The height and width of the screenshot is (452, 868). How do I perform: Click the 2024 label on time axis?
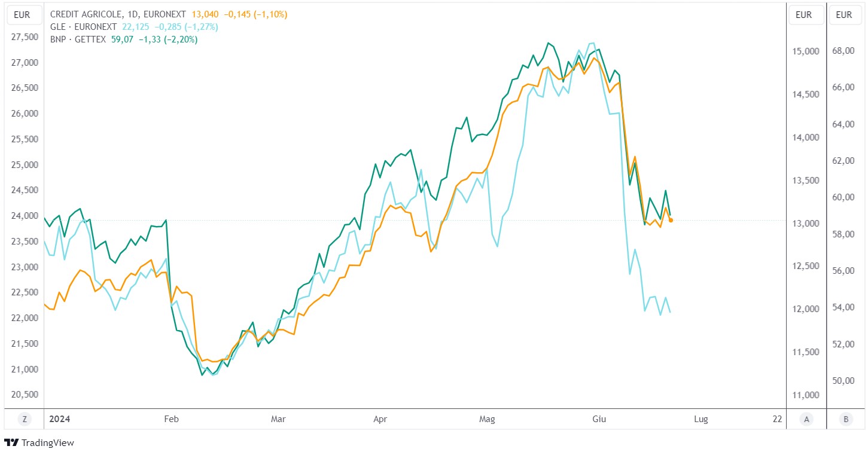click(59, 419)
